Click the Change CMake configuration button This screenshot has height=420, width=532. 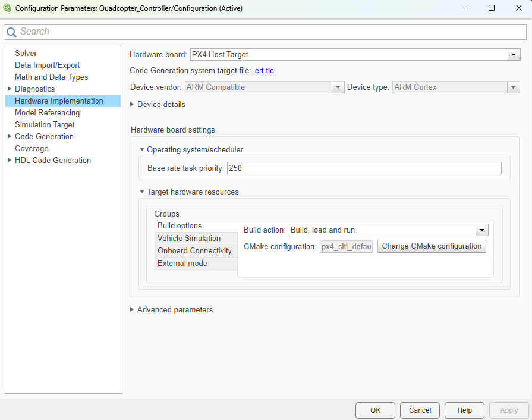pyautogui.click(x=432, y=246)
